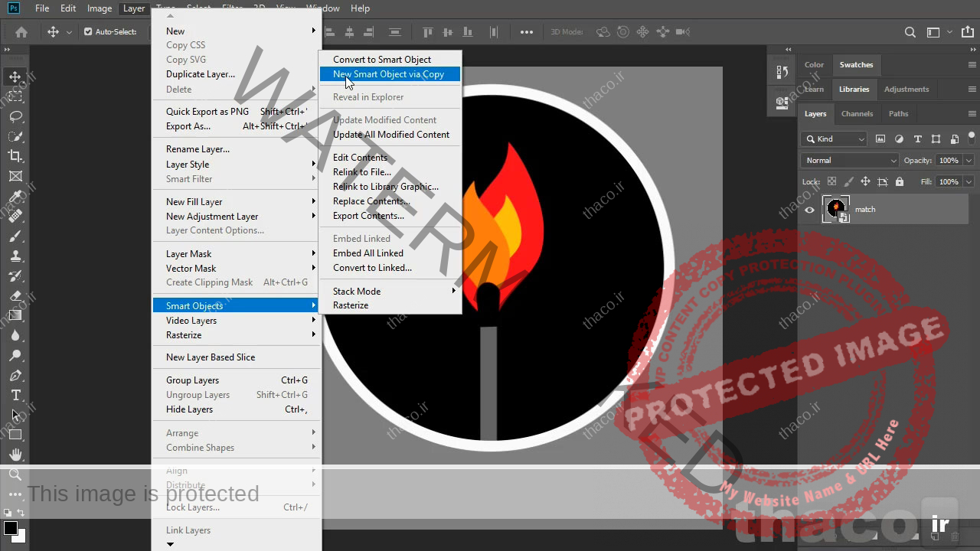Click Rasterize in Smart Objects submenu
This screenshot has width=980, height=551.
390,305
